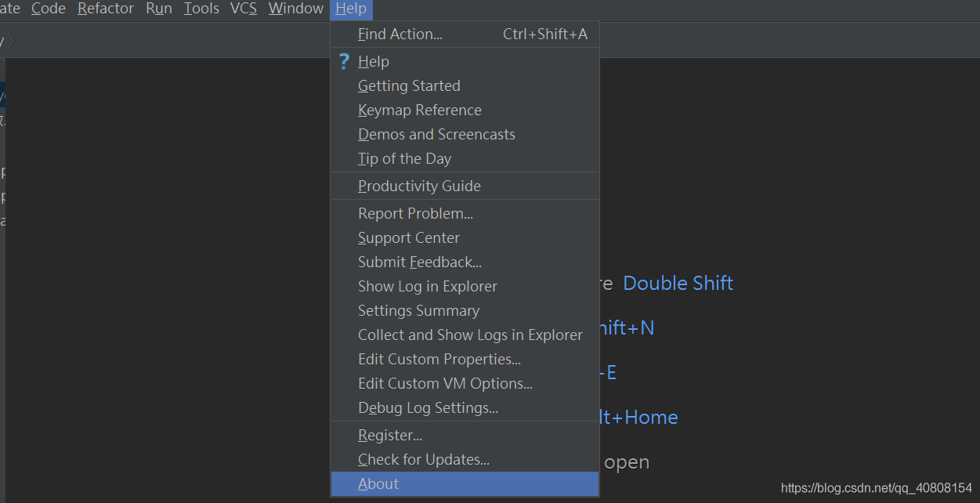Click the question mark Help icon
The image size is (980, 503).
click(x=344, y=61)
